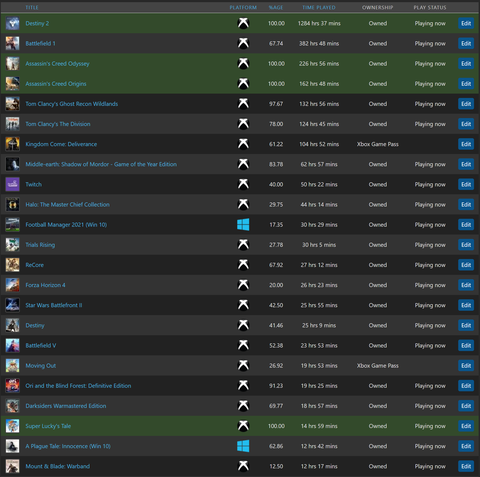480x477 pixels.
Task: Sort by the Platform column header
Action: point(243,7)
